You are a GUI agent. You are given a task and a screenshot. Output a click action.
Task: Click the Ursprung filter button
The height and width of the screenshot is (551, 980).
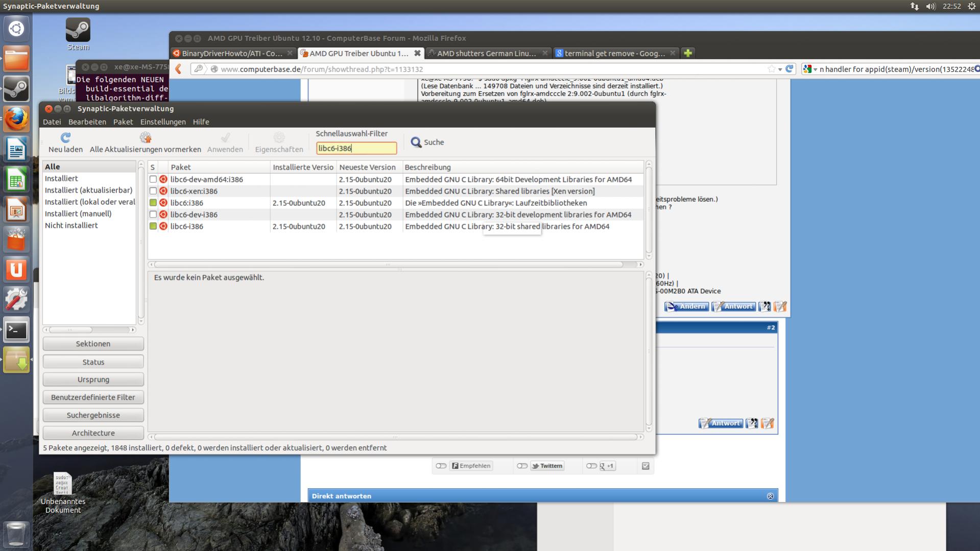coord(93,379)
